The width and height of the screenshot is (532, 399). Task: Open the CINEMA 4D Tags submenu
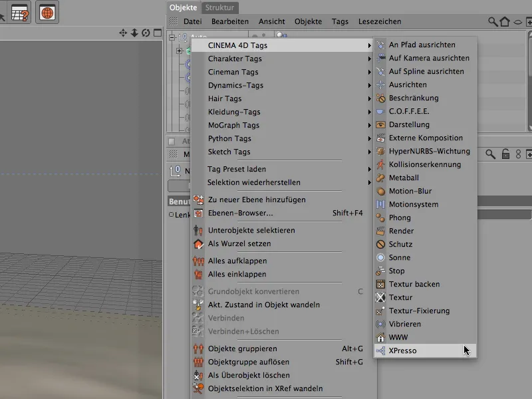click(282, 45)
